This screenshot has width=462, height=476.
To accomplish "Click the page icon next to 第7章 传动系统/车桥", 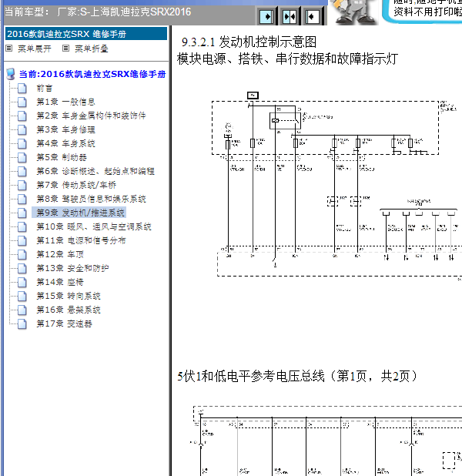I will (22, 185).
